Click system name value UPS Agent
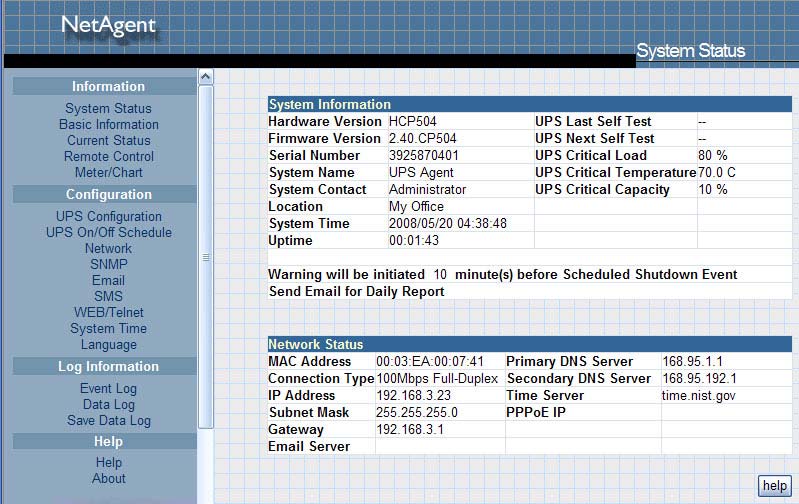The width and height of the screenshot is (799, 504). point(421,173)
